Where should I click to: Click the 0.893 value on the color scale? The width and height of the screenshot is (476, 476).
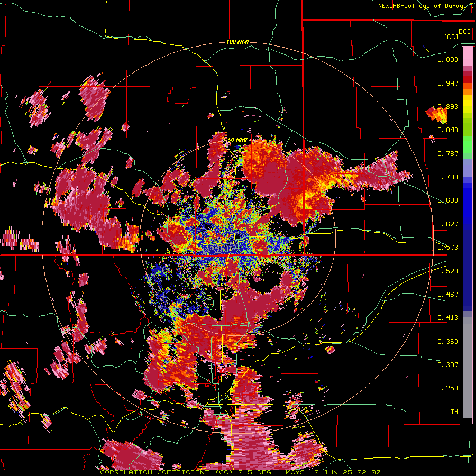[x=448, y=106]
